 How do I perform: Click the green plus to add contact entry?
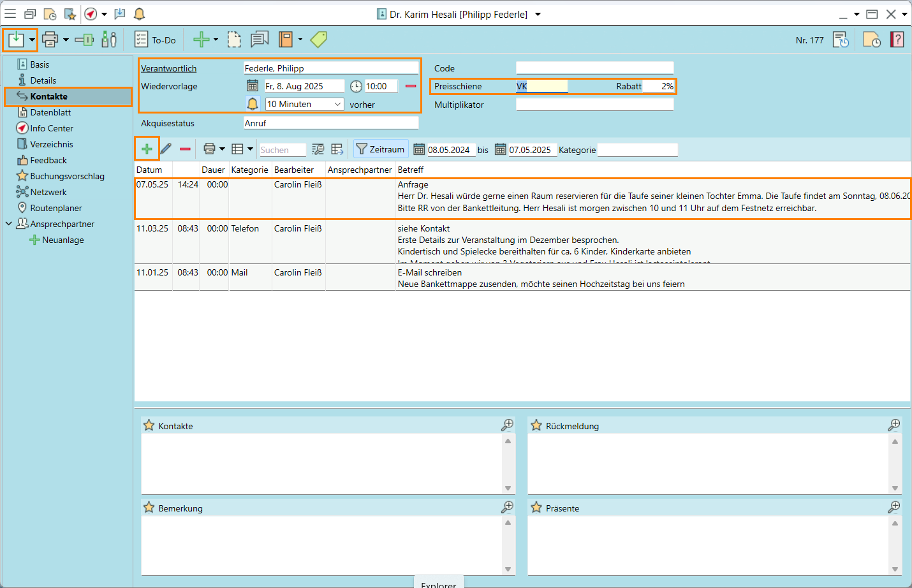pos(147,149)
